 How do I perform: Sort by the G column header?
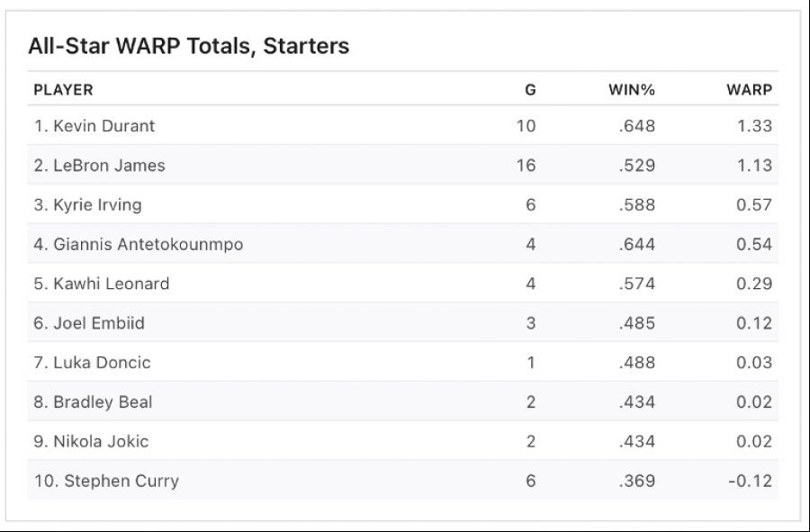[530, 90]
